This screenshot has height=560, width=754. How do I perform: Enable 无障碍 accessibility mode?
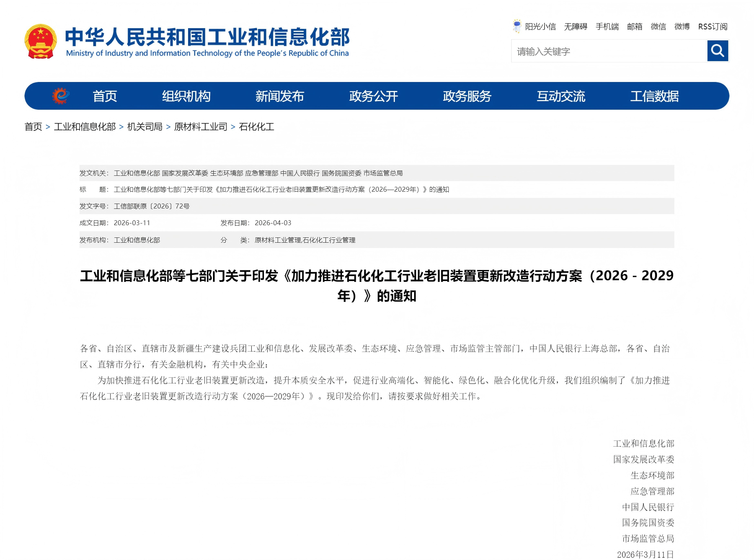coord(576,27)
